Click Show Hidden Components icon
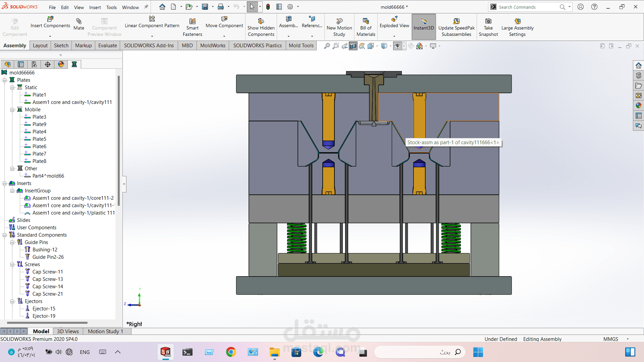Viewport: 644px width, 362px height. pyautogui.click(x=261, y=21)
